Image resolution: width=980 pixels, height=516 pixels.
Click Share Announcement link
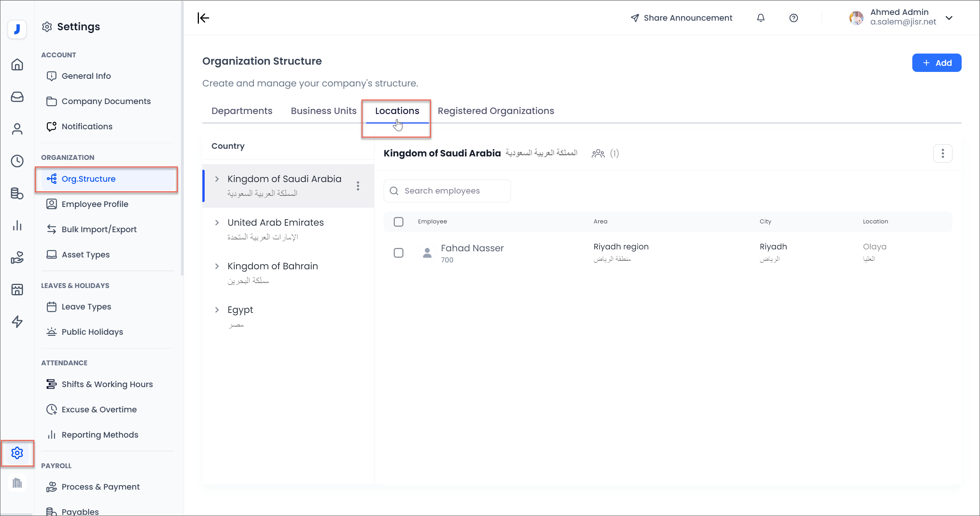tap(681, 18)
